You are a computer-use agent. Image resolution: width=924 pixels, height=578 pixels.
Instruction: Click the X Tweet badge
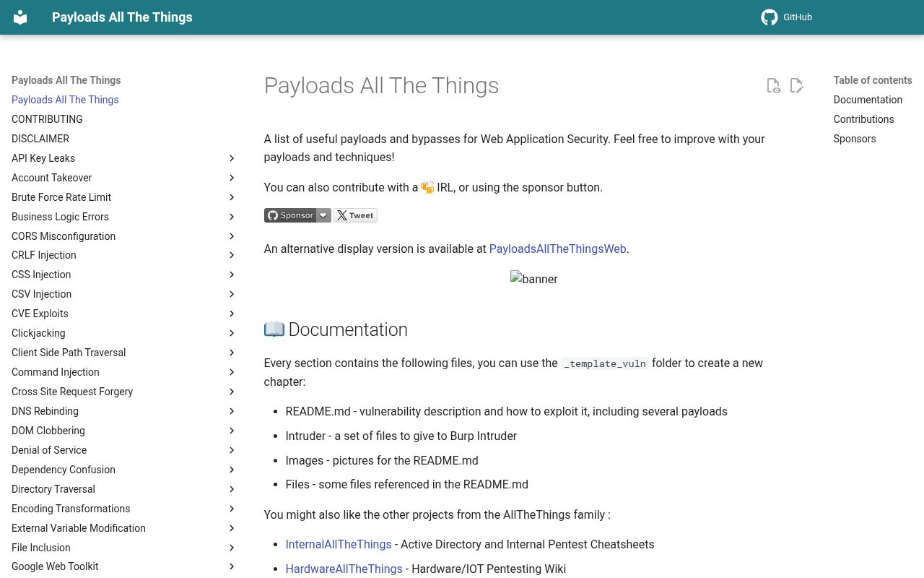(x=355, y=215)
